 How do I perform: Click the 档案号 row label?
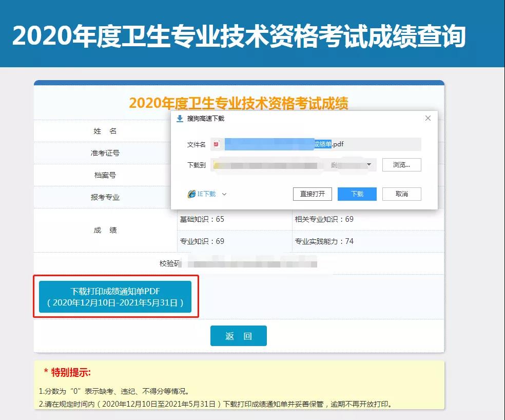105,175
